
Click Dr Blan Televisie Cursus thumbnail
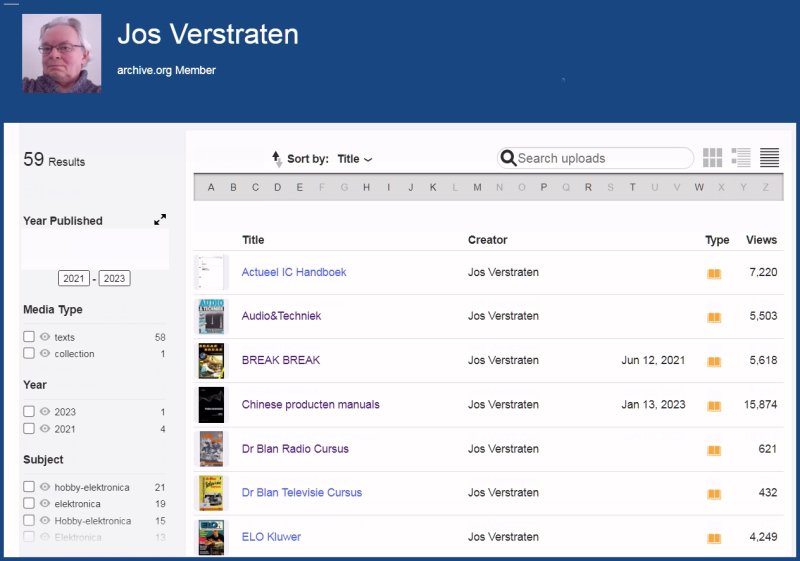(x=211, y=493)
